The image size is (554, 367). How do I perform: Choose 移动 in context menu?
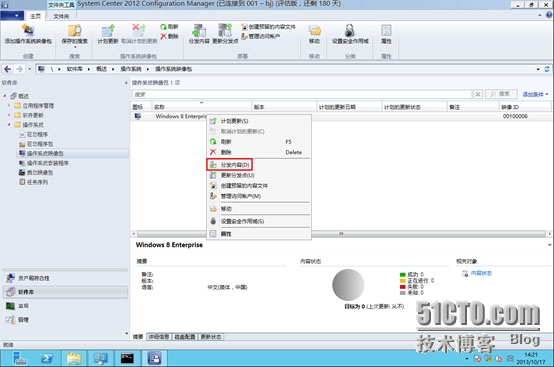(259, 209)
